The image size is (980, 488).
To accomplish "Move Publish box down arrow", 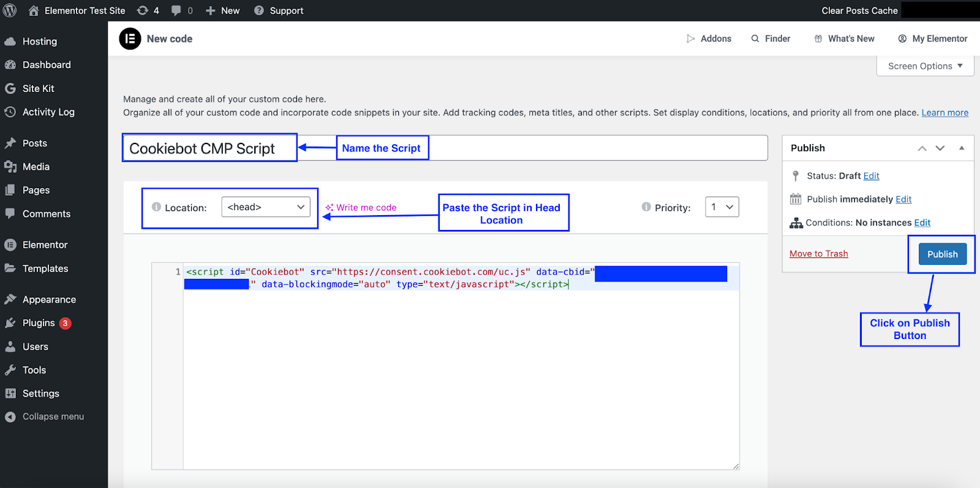I will point(940,148).
